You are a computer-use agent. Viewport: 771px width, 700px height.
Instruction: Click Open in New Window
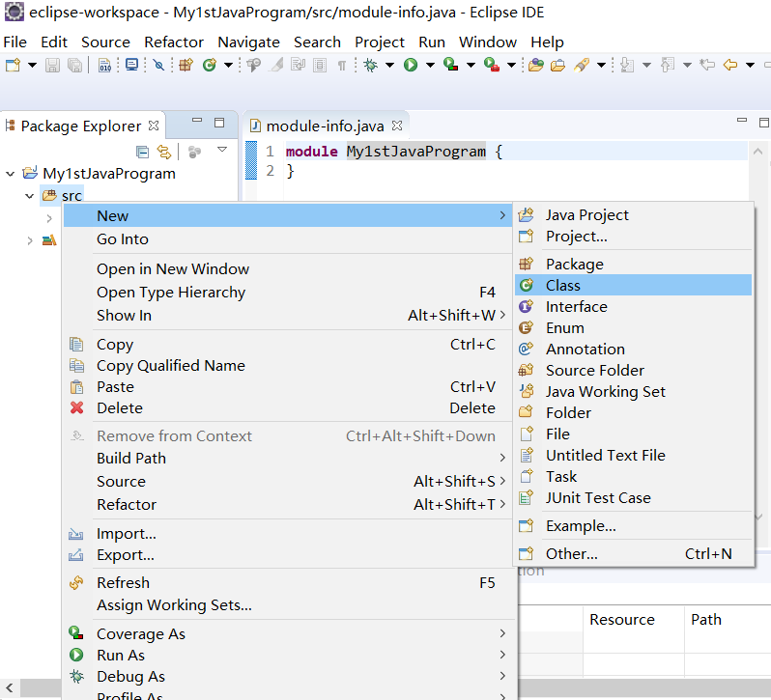click(289, 269)
